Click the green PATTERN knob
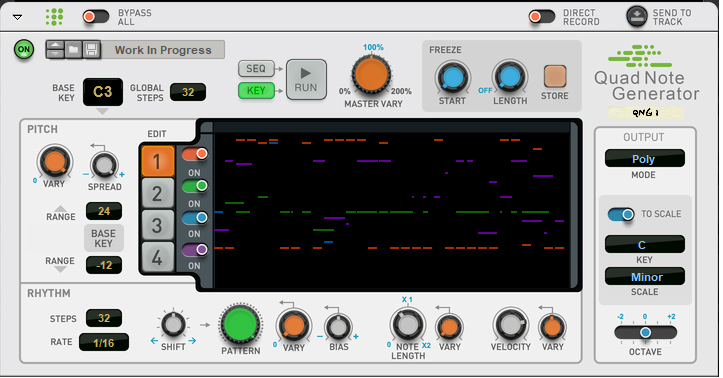The height and width of the screenshot is (378, 723). point(240,324)
